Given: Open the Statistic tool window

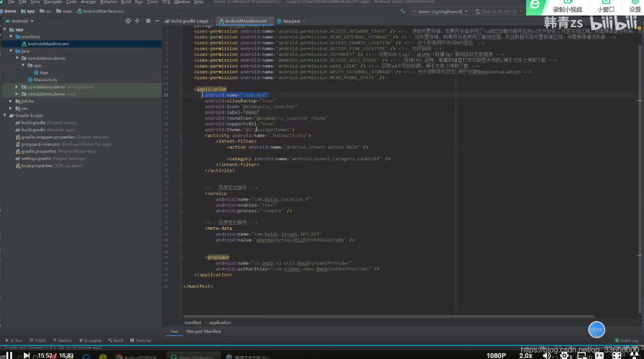Looking at the screenshot, I should pos(62,341).
